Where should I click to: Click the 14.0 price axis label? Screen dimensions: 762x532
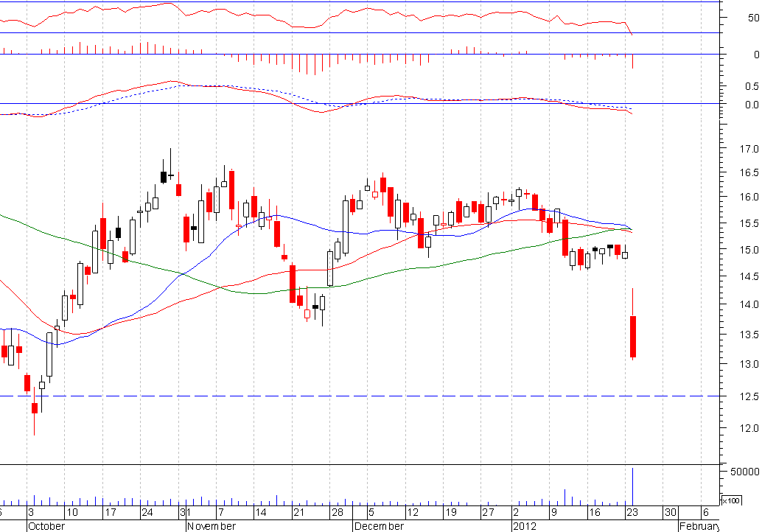(749, 304)
